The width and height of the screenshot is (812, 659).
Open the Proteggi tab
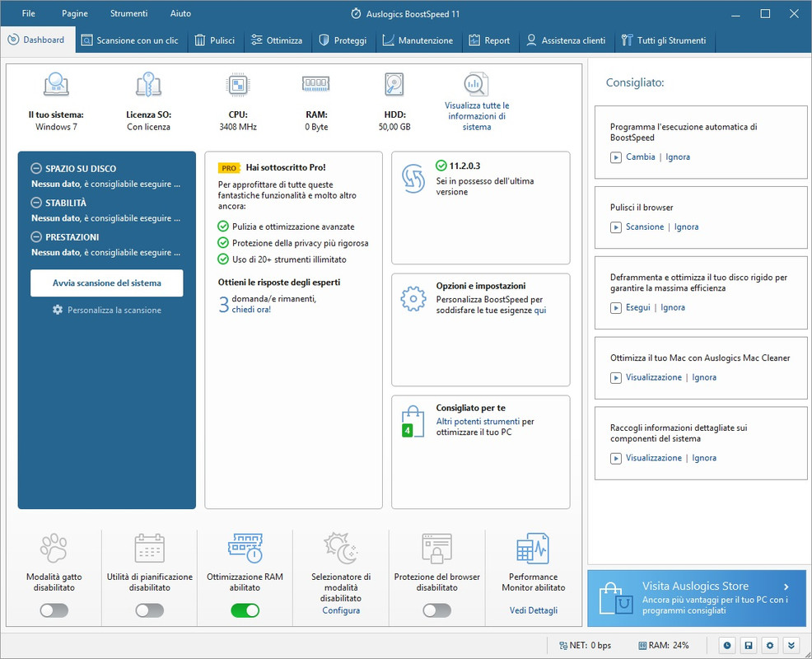[343, 40]
